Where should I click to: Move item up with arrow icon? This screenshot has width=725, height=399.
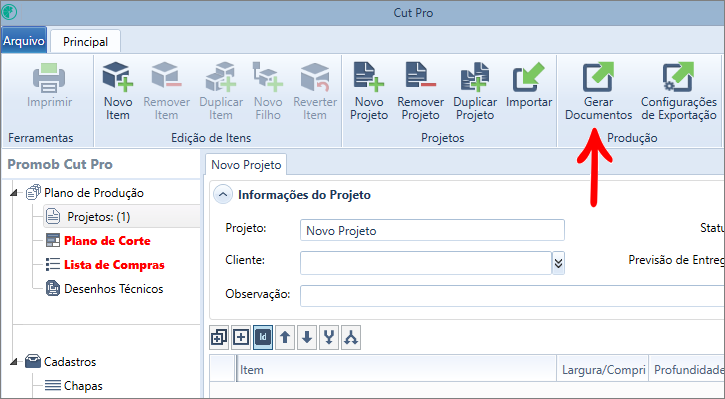[x=285, y=338]
